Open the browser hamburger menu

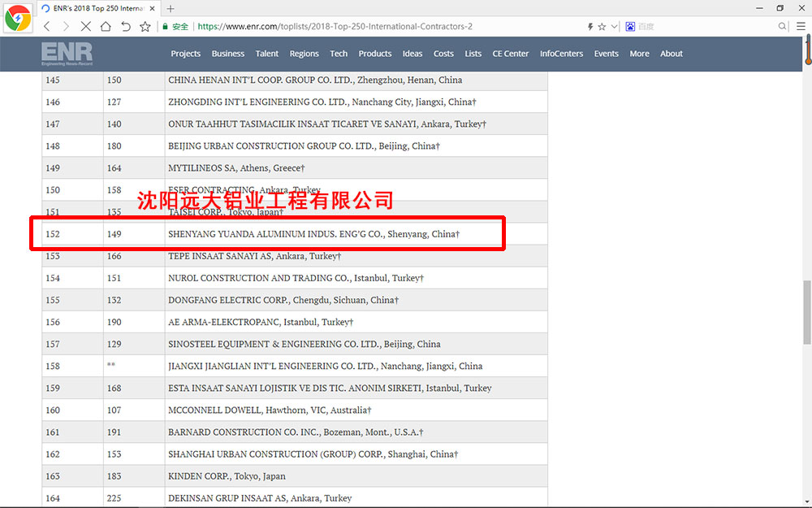tap(801, 27)
